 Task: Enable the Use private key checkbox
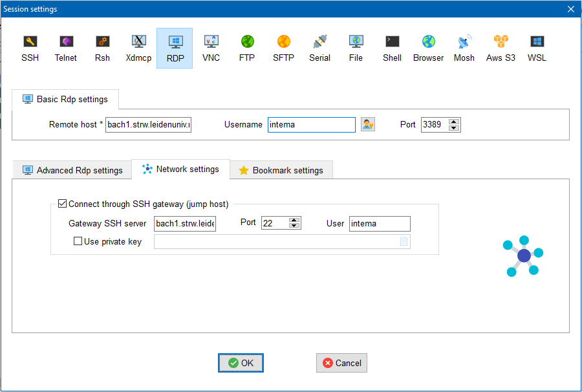[x=78, y=242]
